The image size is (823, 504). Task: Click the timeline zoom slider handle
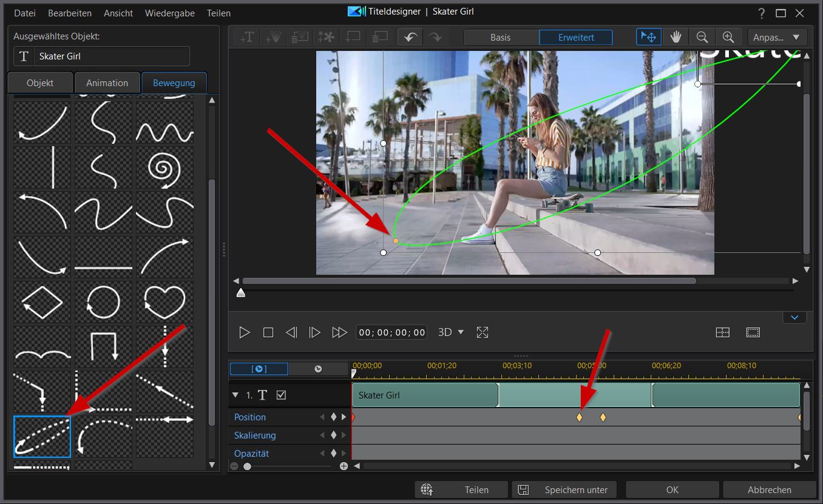(247, 466)
